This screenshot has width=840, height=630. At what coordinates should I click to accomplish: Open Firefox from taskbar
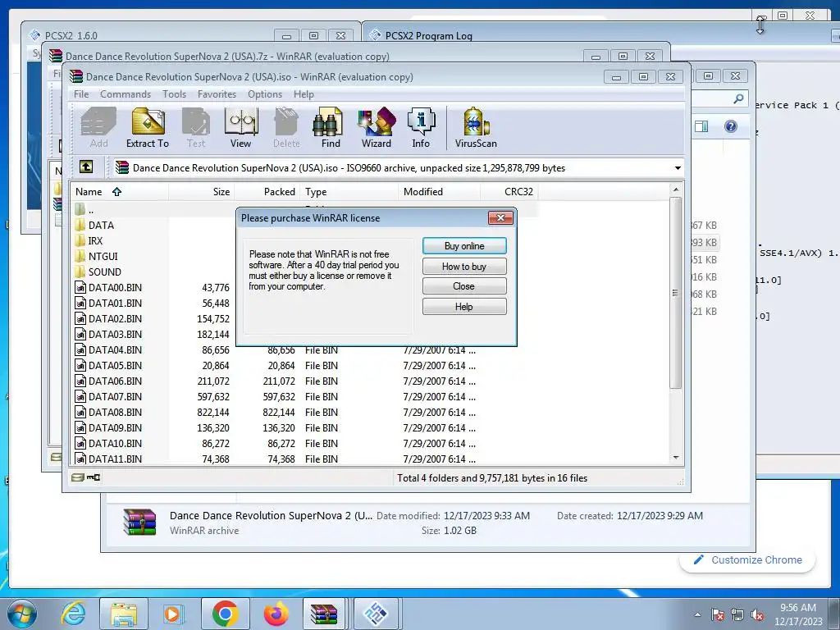[276, 614]
